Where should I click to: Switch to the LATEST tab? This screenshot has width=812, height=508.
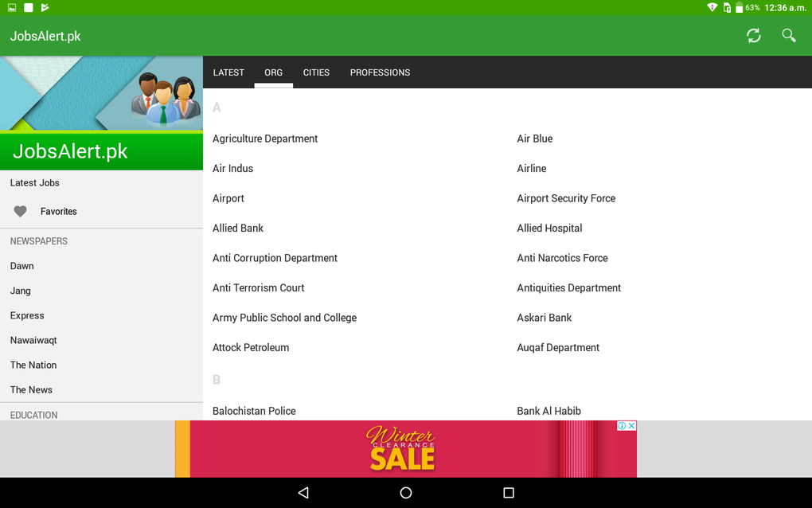(228, 72)
